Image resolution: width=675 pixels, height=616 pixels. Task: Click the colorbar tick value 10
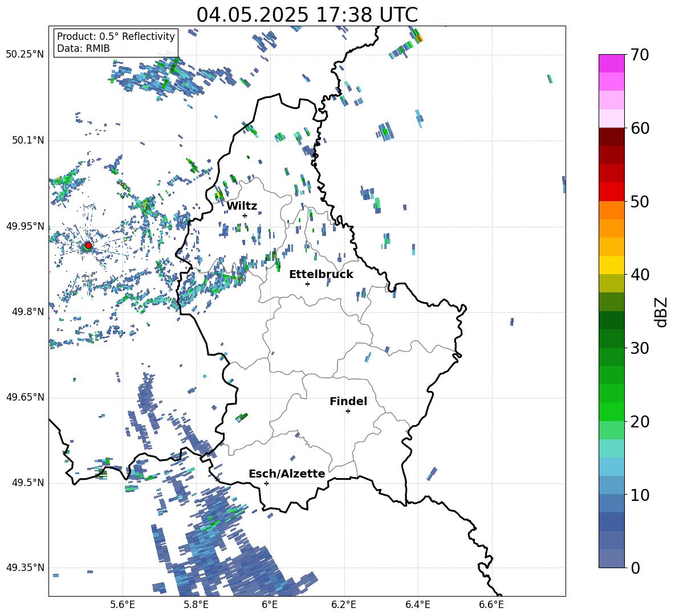click(x=640, y=495)
